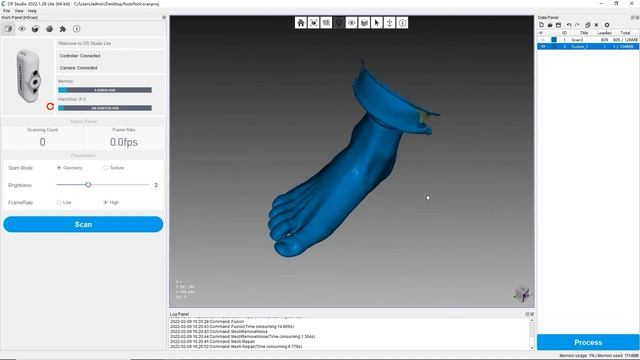
Task: Float the Work Panel with its dock button
Action: (x=164, y=18)
